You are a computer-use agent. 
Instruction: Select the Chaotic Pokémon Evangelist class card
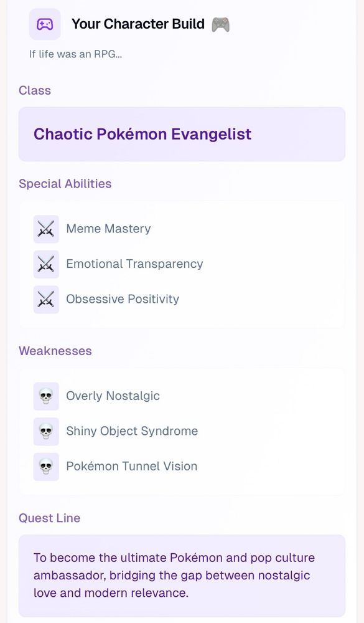point(182,134)
